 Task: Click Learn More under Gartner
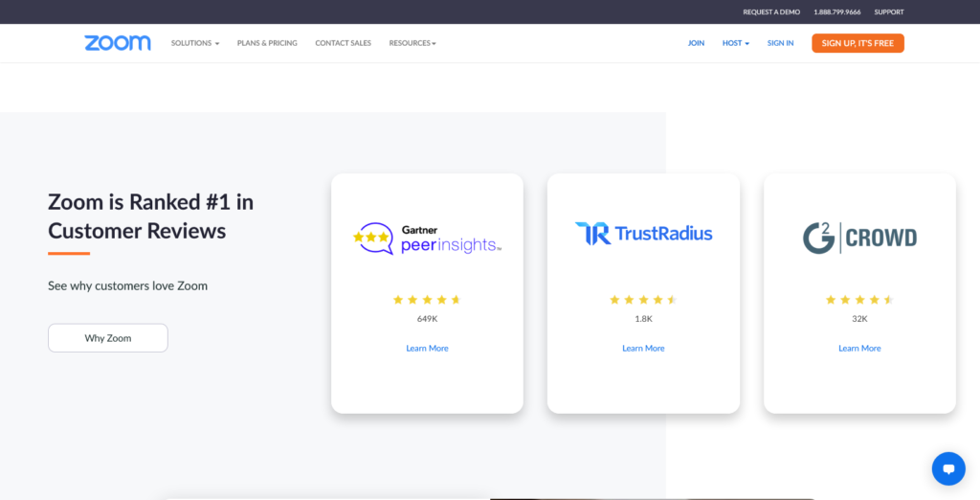click(427, 348)
